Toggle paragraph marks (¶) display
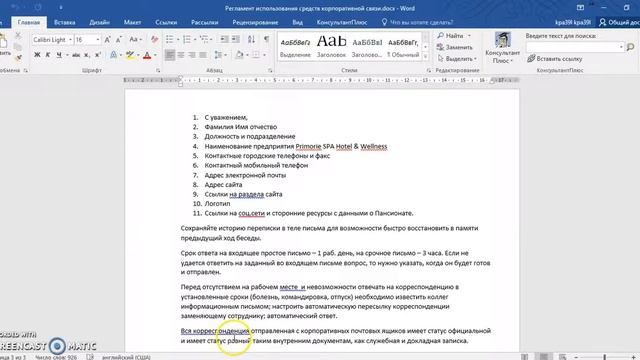This screenshot has height=360, width=640. (x=266, y=39)
